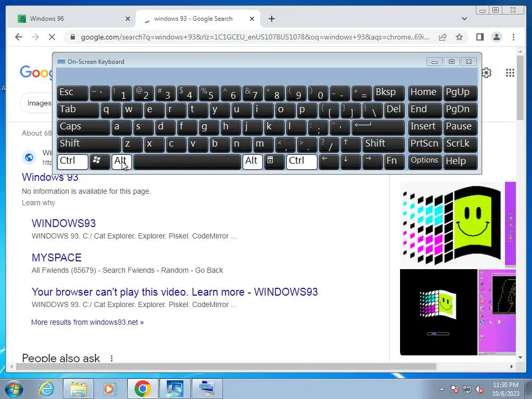This screenshot has width=532, height=399.
Task: Open Google settings gear
Action: click(486, 73)
